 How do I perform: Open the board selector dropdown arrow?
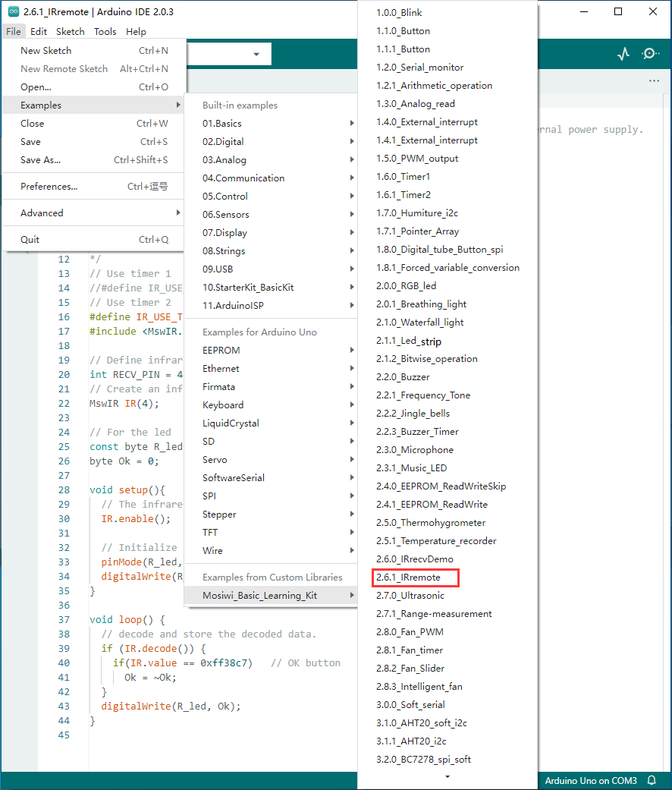coord(256,54)
